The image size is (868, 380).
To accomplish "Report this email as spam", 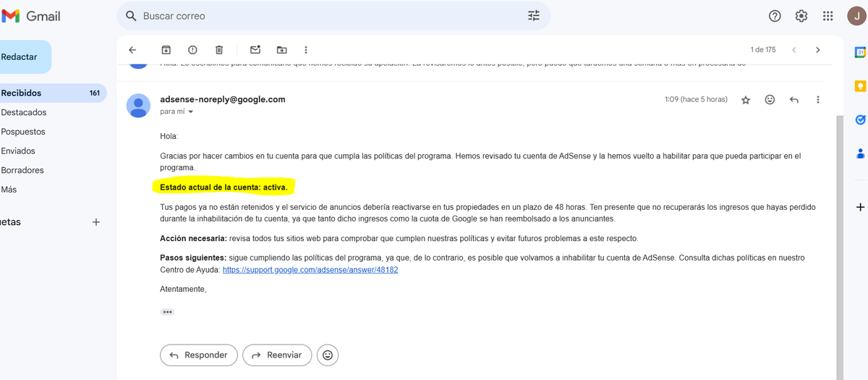I will [x=192, y=50].
